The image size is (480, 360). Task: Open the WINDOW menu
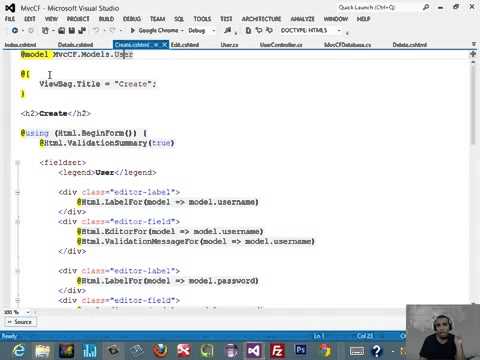(x=336, y=19)
